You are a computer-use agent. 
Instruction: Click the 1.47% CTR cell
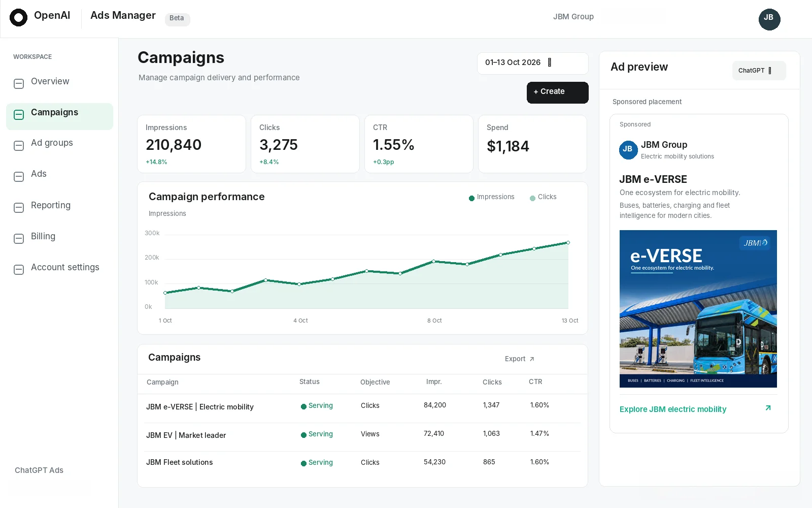click(x=539, y=433)
